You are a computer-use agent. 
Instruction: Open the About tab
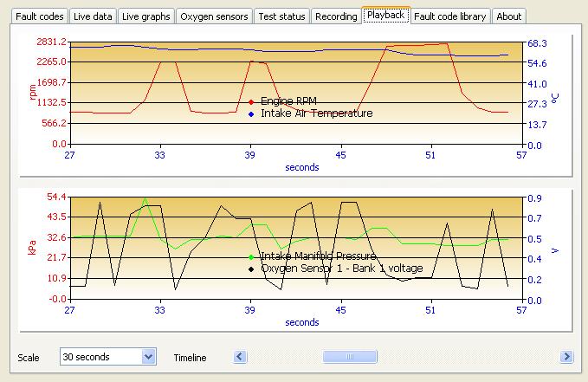pos(508,16)
